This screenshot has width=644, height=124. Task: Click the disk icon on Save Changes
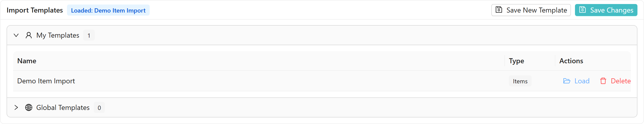[x=582, y=10]
